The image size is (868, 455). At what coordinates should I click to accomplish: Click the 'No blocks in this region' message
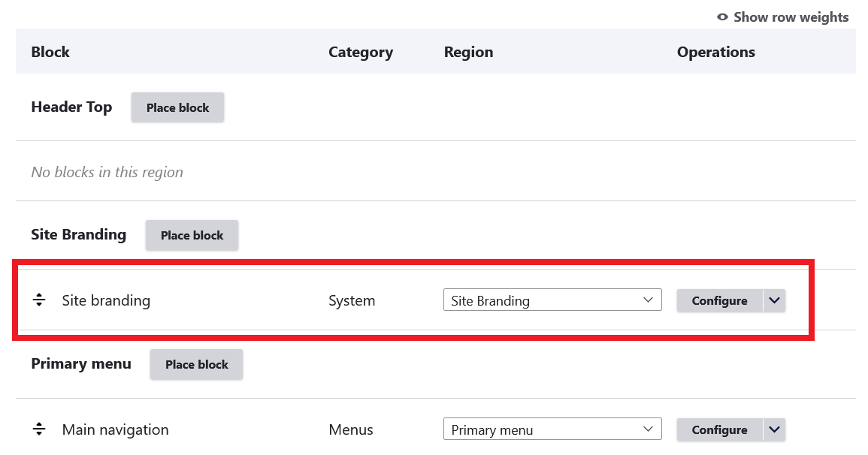[107, 172]
